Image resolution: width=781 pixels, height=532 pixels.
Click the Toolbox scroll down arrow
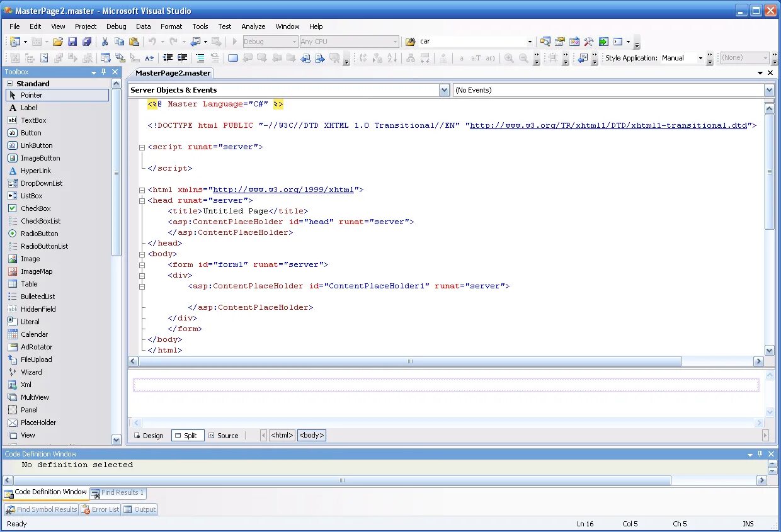(116, 439)
